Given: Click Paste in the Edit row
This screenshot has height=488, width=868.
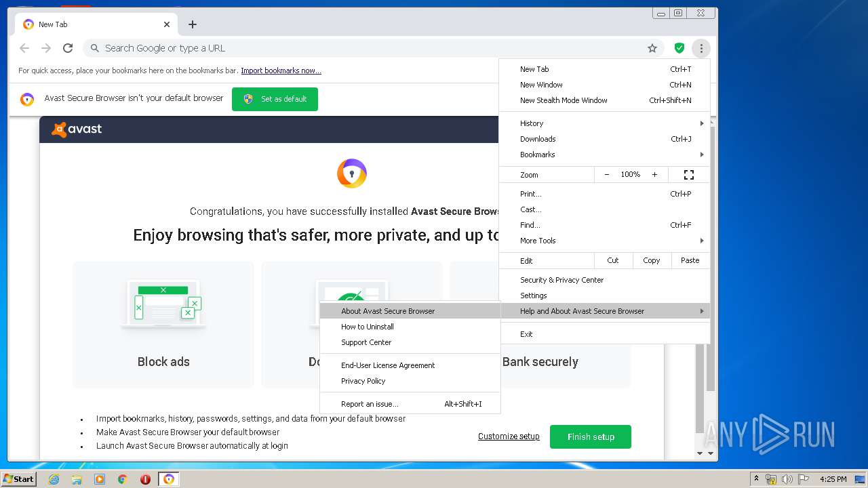Looking at the screenshot, I should coord(690,260).
